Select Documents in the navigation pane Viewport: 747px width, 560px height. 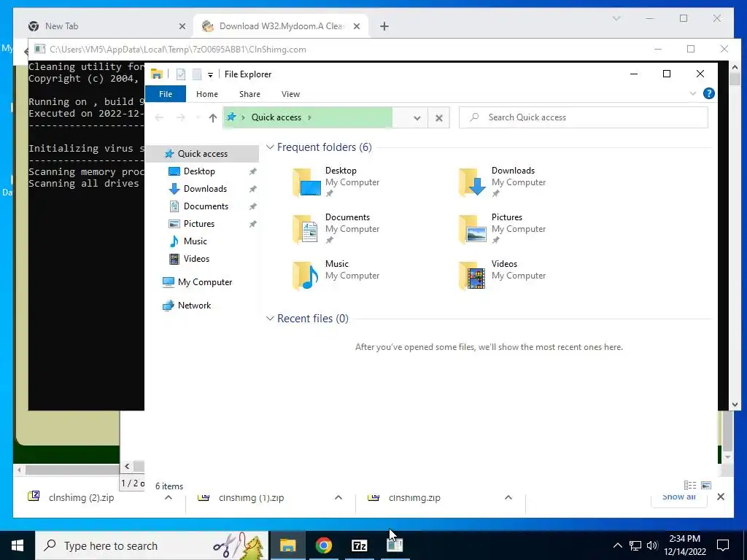point(206,206)
